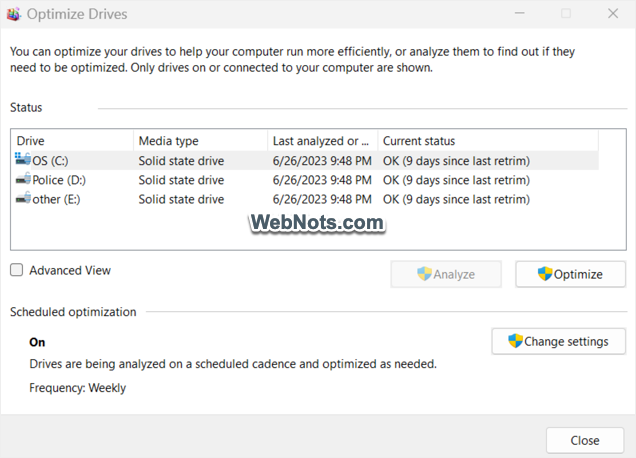The height and width of the screenshot is (458, 636).
Task: Click the Analyze button
Action: (446, 274)
